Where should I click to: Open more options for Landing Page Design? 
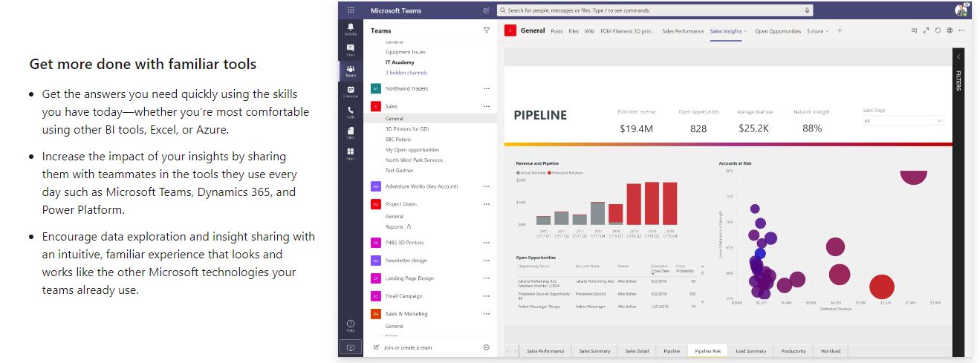(x=487, y=278)
